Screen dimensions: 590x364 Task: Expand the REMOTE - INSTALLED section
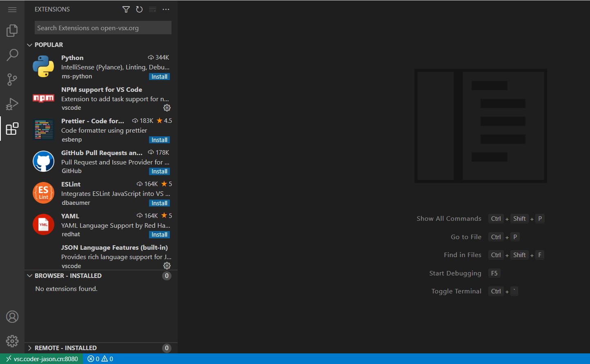29,348
